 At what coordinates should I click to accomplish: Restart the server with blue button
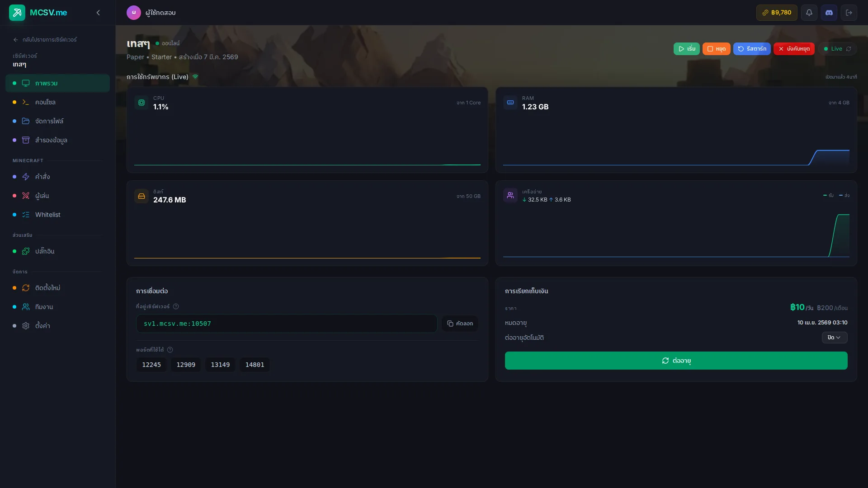click(751, 49)
